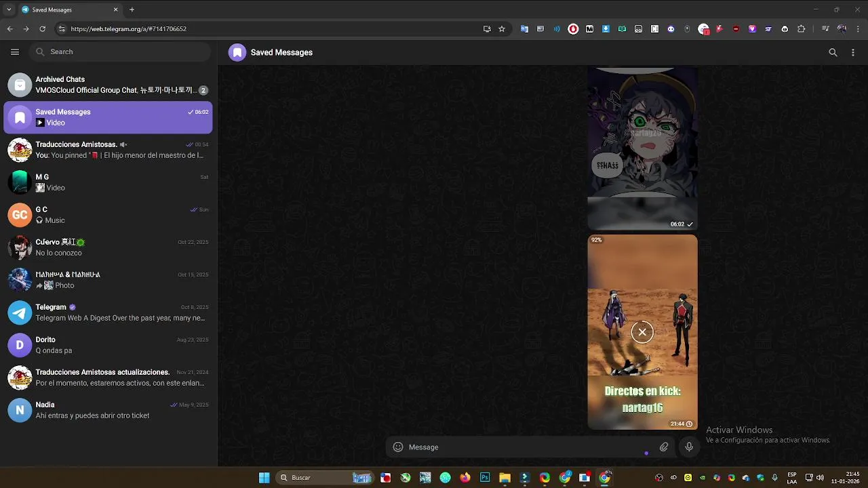The width and height of the screenshot is (868, 488).
Task: Open chat with Photo preview from Oct 15
Action: pyautogui.click(x=108, y=280)
